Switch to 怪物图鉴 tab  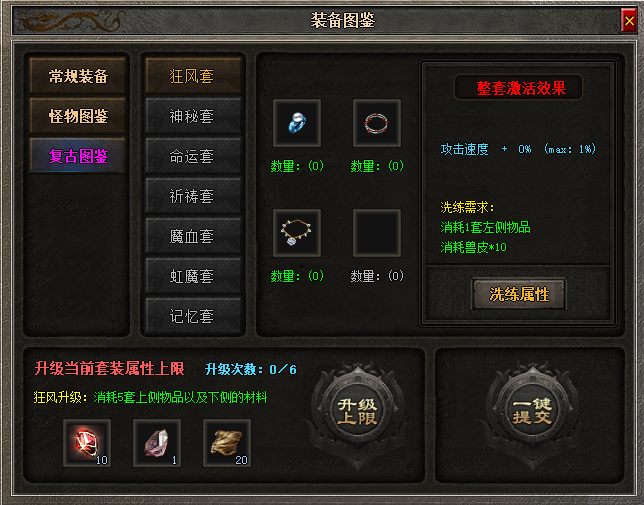(78, 116)
